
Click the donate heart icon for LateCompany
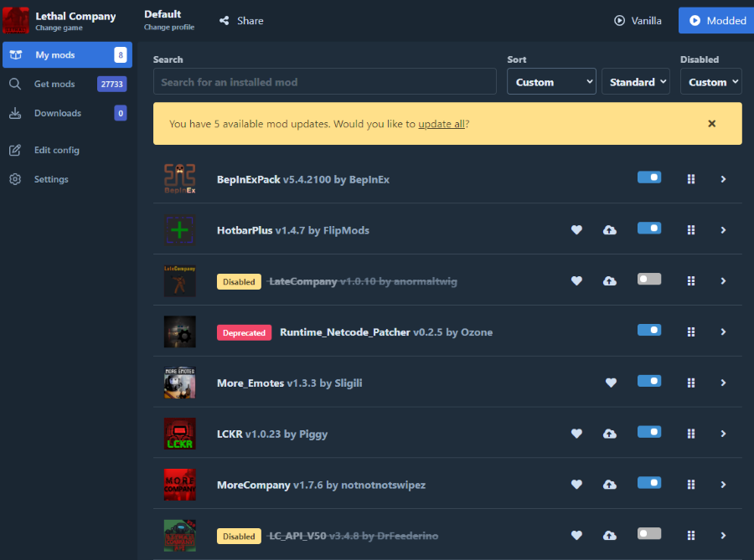(x=576, y=281)
